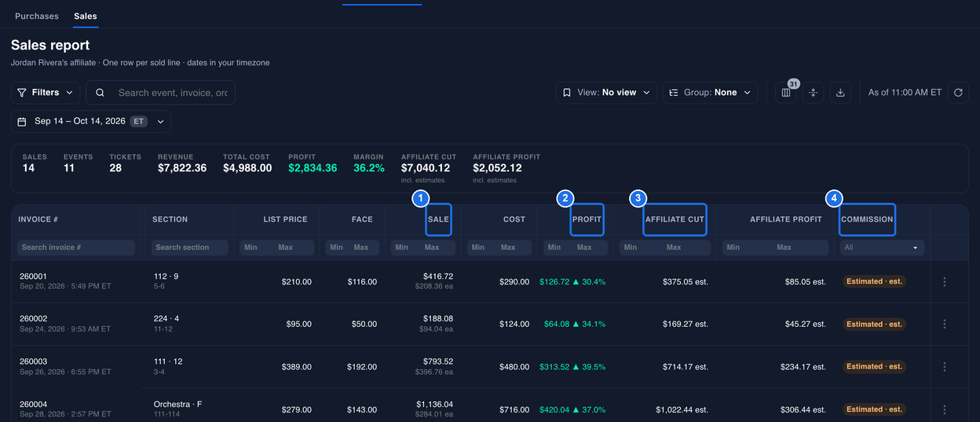The height and width of the screenshot is (422, 980).
Task: Click the 'As of 11:00 AM ET' timestamp
Action: tap(905, 93)
